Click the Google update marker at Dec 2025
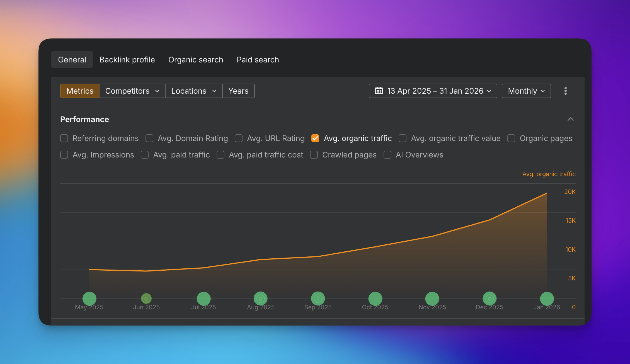 [490, 299]
